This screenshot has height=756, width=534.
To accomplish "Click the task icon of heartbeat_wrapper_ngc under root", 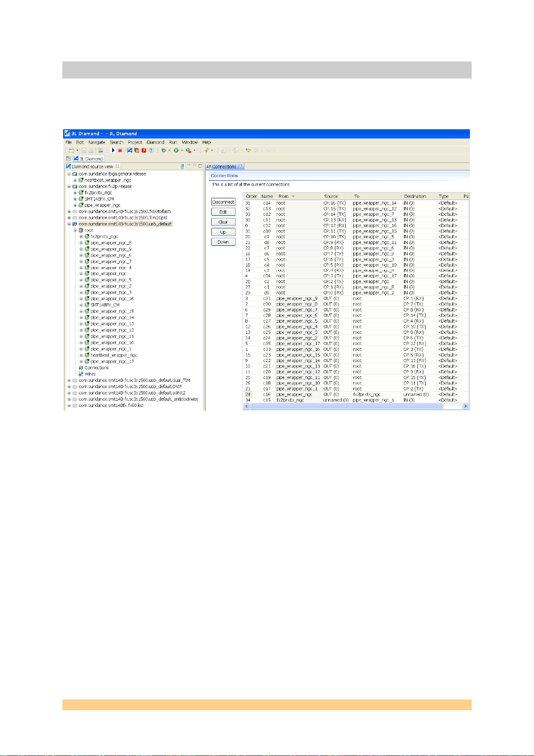I will 87,355.
